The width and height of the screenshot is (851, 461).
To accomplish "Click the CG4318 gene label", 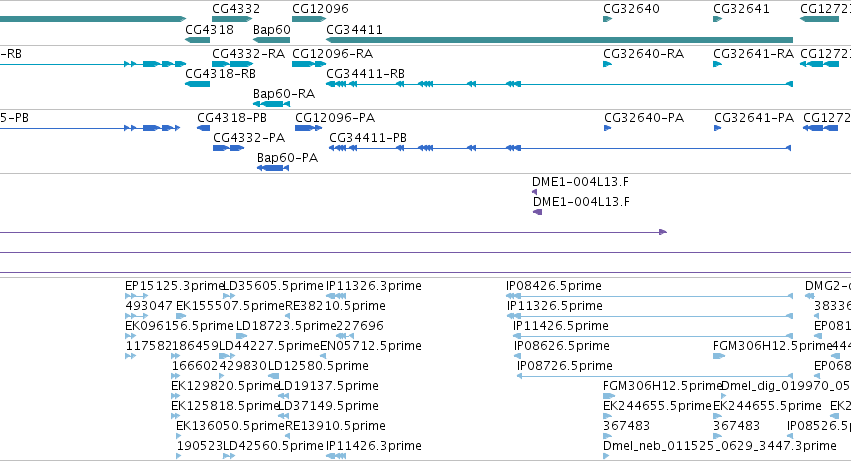I will 209,29.
